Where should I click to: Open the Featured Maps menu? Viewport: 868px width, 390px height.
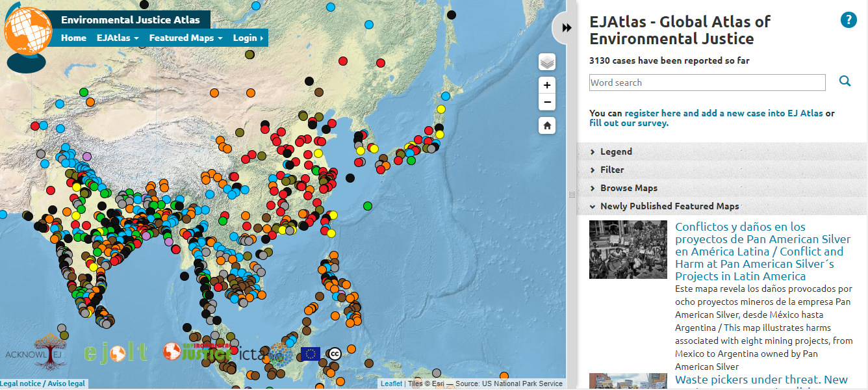186,38
